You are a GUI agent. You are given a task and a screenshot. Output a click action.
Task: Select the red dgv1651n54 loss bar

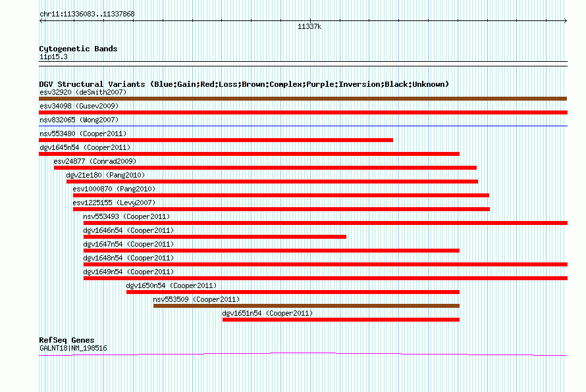[341, 320]
